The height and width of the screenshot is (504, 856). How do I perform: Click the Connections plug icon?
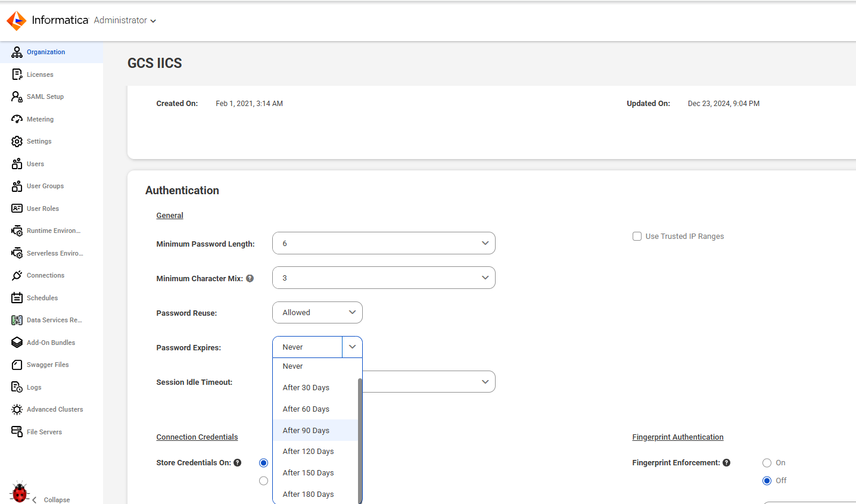pyautogui.click(x=17, y=275)
